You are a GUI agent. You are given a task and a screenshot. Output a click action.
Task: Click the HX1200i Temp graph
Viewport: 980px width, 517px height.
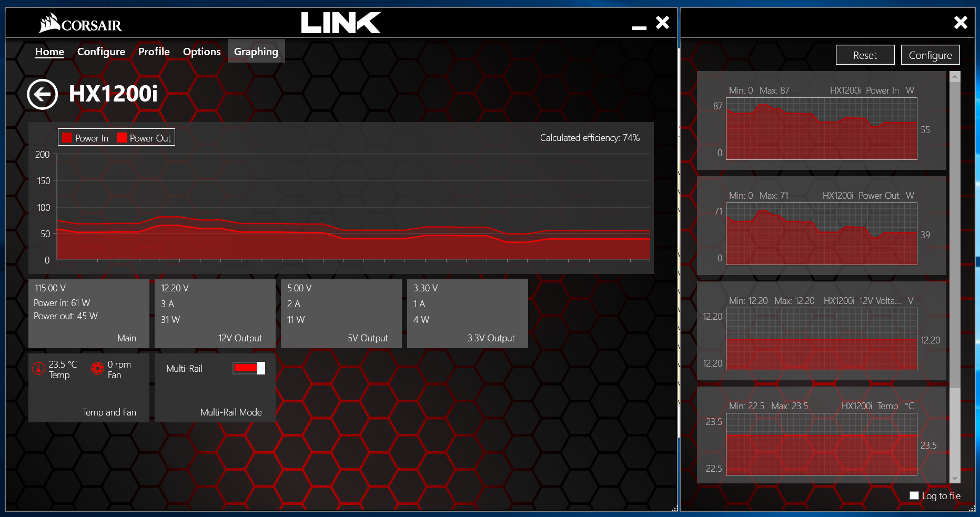coord(821,444)
